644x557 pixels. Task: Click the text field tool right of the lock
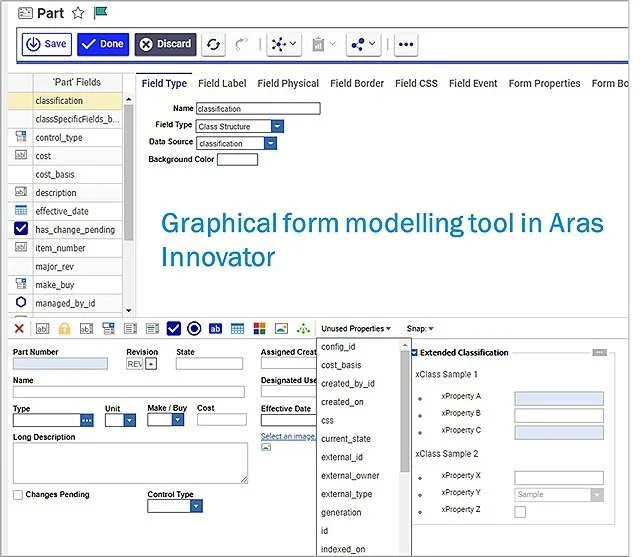[x=86, y=328]
